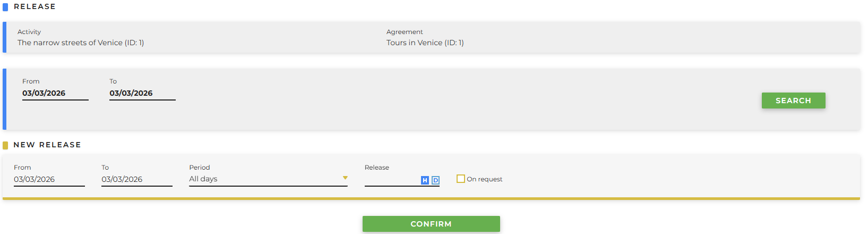Screen dimensions: 868x234
Task: Click the On request label text
Action: [x=484, y=179]
